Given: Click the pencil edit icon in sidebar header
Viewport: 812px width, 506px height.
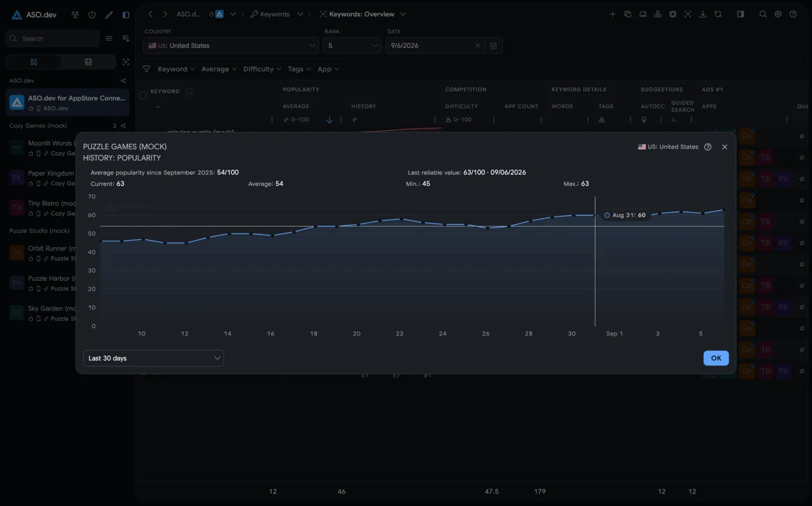Looking at the screenshot, I should tap(109, 15).
